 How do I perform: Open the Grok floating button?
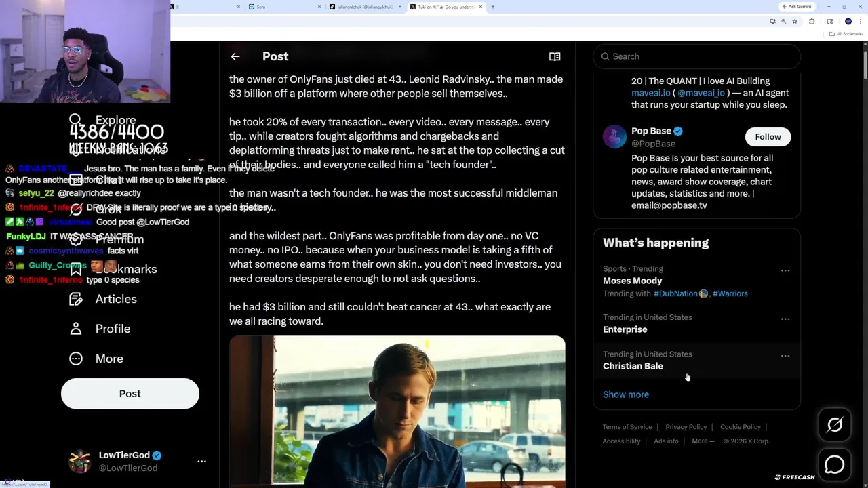tap(835, 425)
